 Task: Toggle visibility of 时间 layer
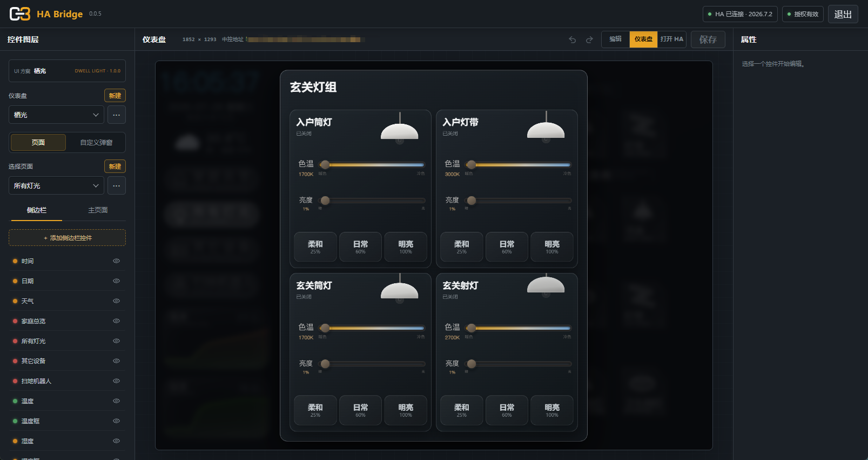pyautogui.click(x=116, y=261)
